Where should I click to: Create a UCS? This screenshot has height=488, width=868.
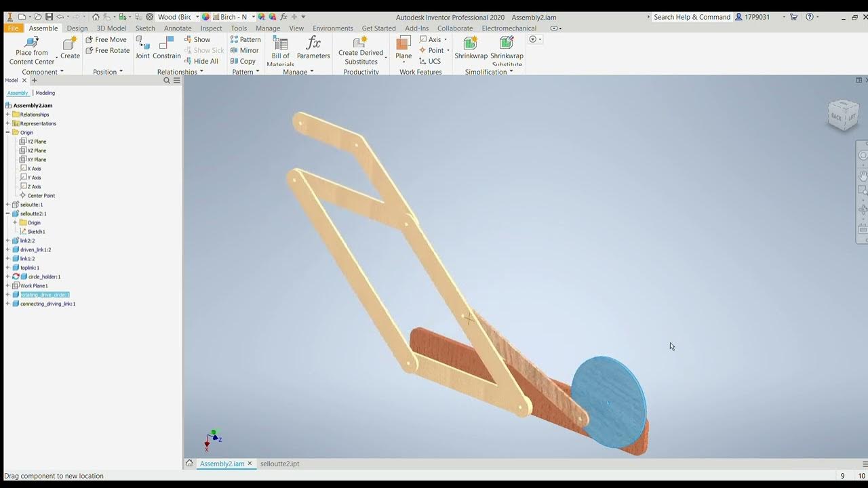coord(431,61)
